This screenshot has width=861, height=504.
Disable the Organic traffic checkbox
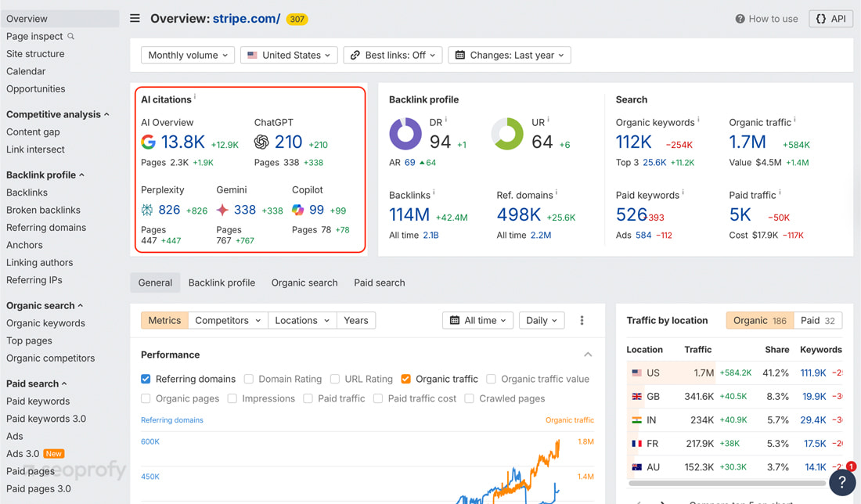click(x=405, y=379)
